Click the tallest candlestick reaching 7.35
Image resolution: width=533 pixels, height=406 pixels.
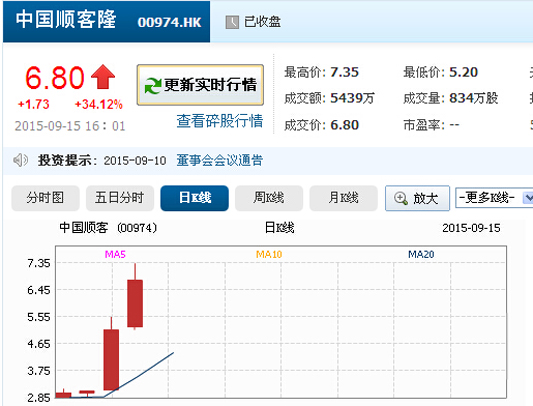pos(135,303)
